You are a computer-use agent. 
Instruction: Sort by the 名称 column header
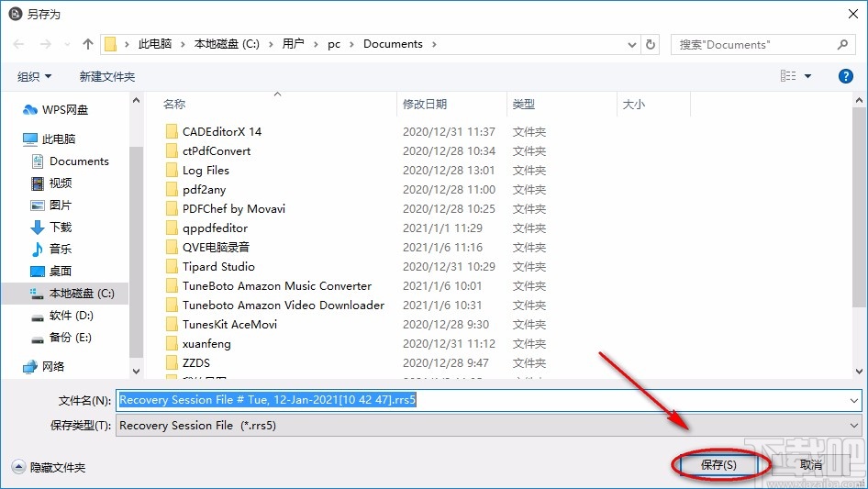(x=174, y=104)
